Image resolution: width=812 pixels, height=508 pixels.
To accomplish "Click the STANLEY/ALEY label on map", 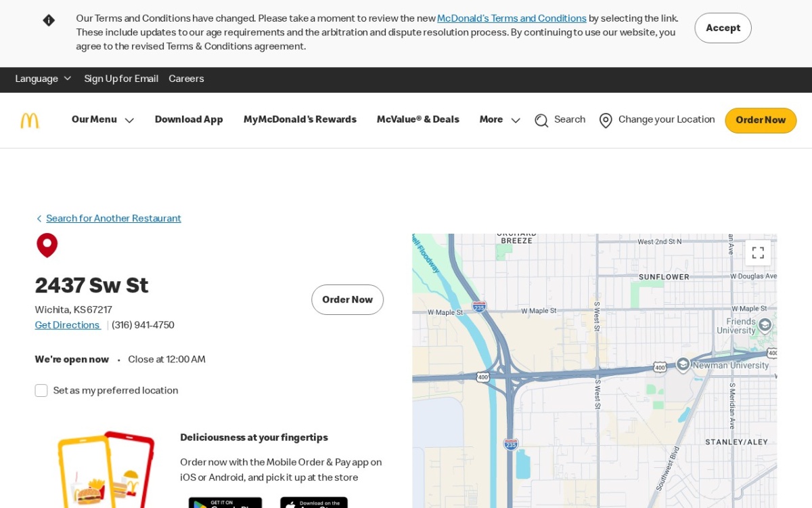I will pos(737,442).
